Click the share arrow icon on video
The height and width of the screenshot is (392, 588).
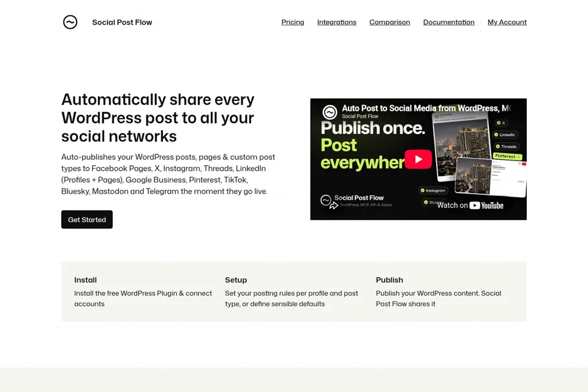point(333,206)
